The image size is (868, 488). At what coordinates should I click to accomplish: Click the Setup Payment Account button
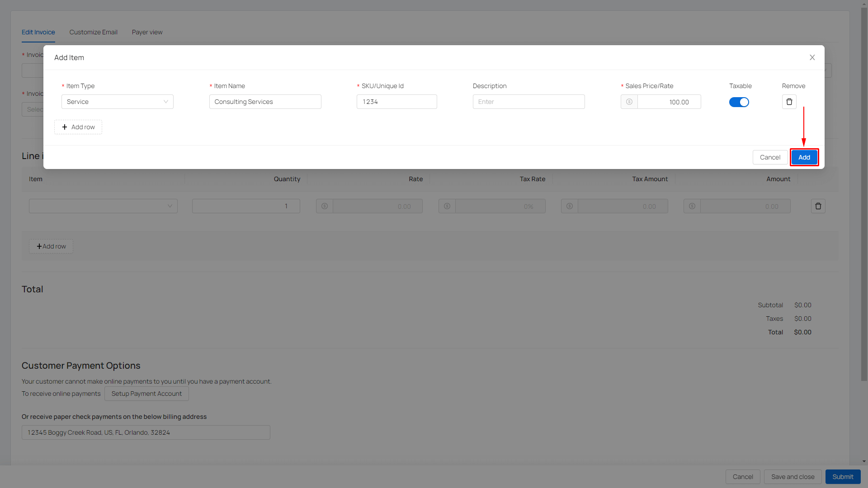click(146, 394)
